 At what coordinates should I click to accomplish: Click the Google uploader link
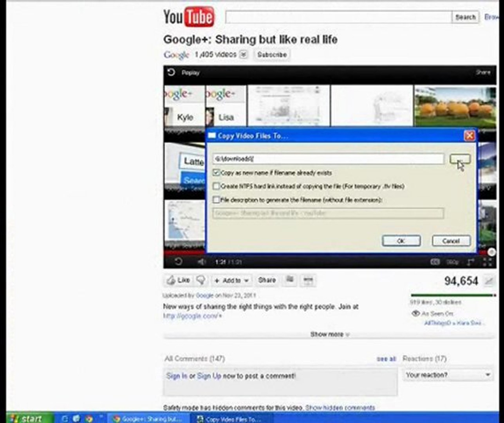[x=204, y=295]
